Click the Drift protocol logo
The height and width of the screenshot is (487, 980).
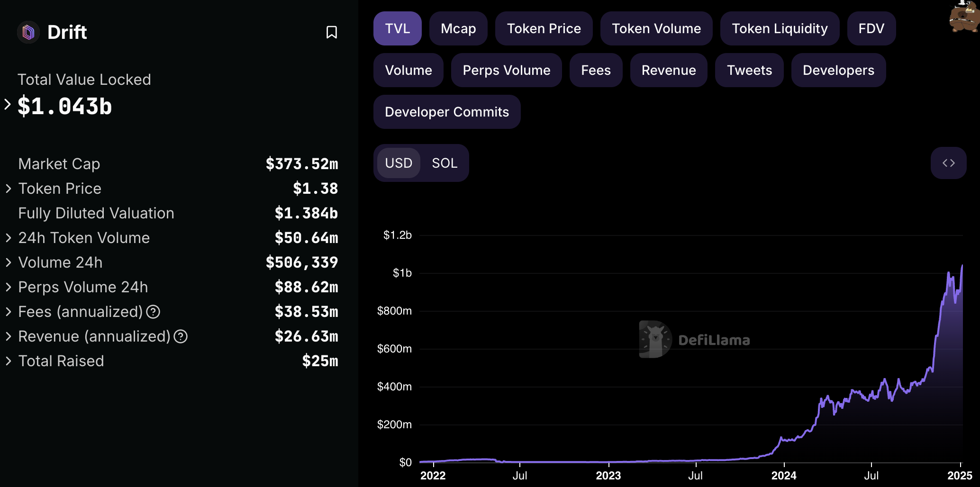pos(28,32)
